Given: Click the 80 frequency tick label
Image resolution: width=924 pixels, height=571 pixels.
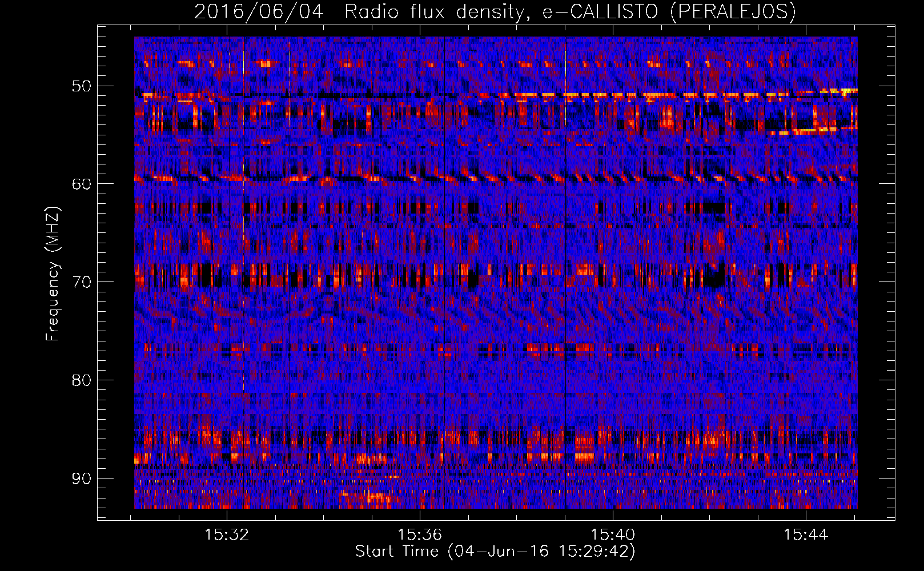Looking at the screenshot, I should coord(82,380).
